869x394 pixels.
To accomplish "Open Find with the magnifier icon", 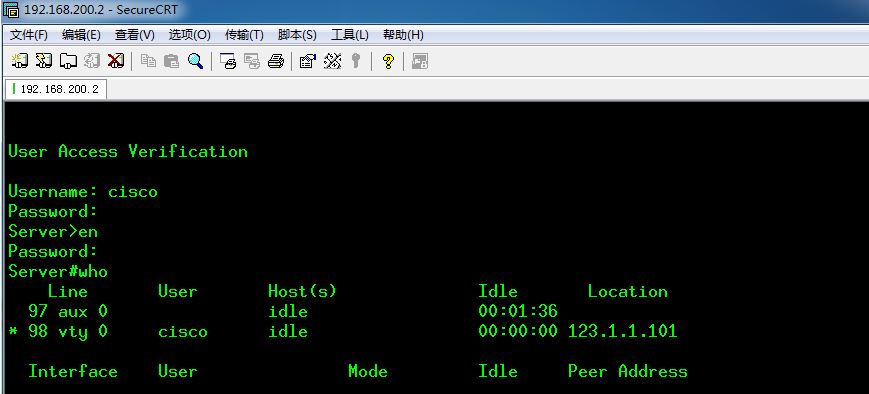I will pyautogui.click(x=195, y=61).
